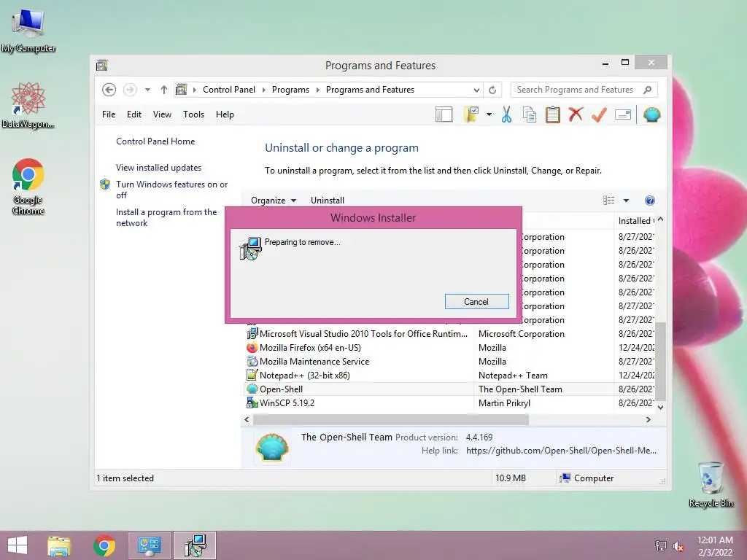Click Programs in the address breadcrumb
Image resolution: width=747 pixels, height=560 pixels.
coord(290,90)
